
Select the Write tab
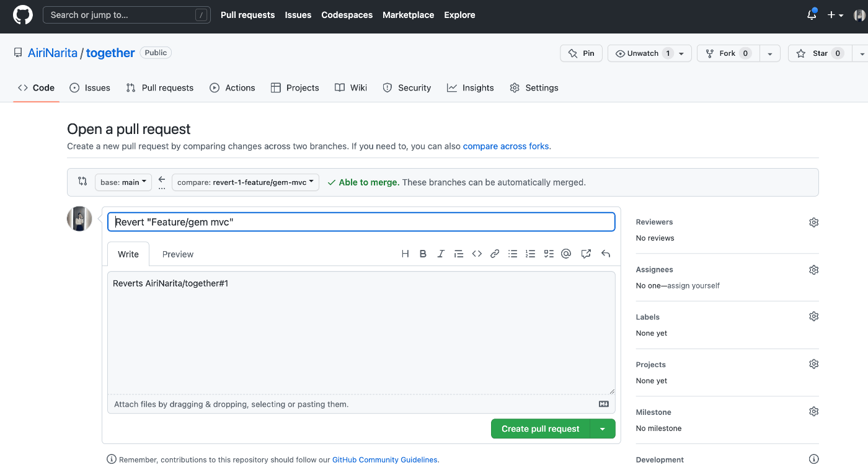point(128,254)
